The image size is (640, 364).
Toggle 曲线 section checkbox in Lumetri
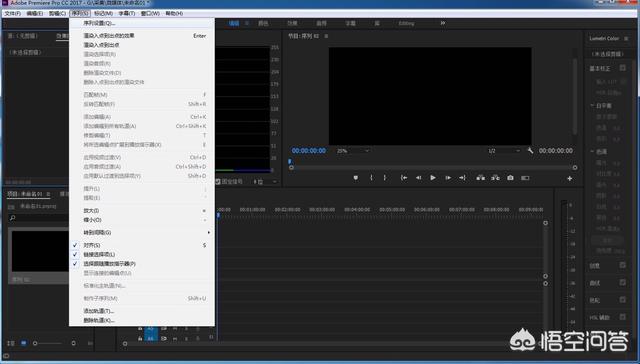pyautogui.click(x=622, y=282)
